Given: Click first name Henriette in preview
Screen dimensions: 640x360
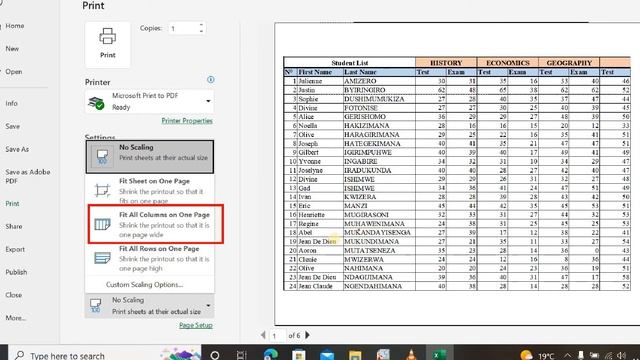Looking at the screenshot, I should tap(312, 215).
